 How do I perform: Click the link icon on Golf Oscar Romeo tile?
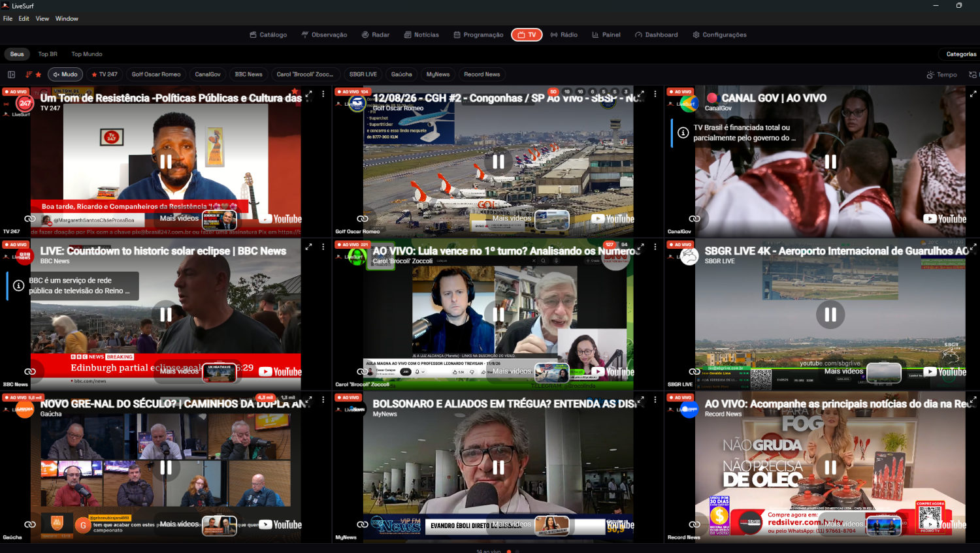(x=363, y=219)
